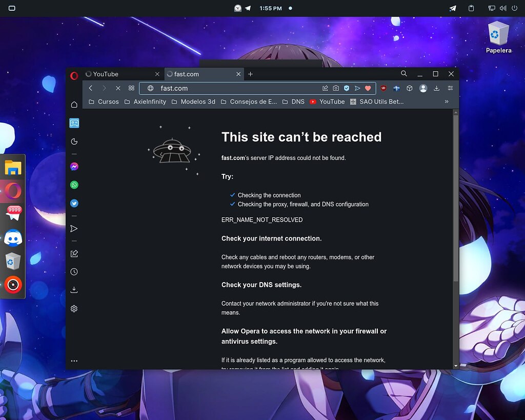
Task: Expand hidden bookmarks with the chevron
Action: [447, 102]
